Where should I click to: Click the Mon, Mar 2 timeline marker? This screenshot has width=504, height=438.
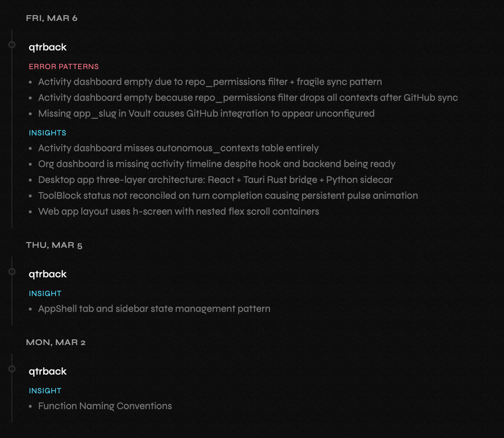pos(12,369)
